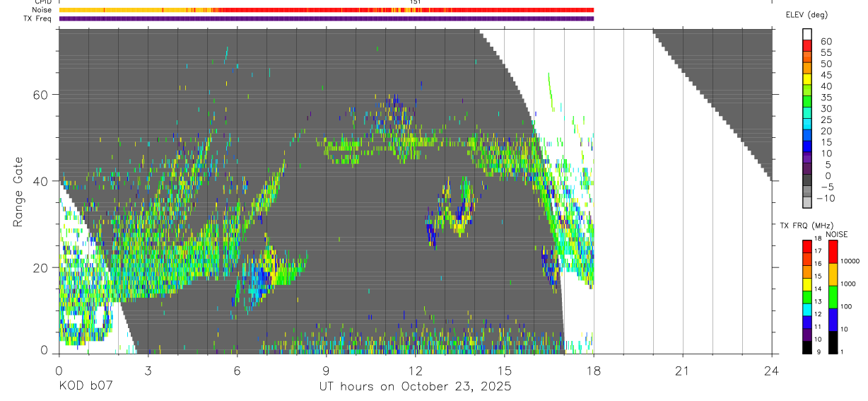Click the 'Noise' strip label at top left
The image size is (868, 401).
click(x=42, y=10)
